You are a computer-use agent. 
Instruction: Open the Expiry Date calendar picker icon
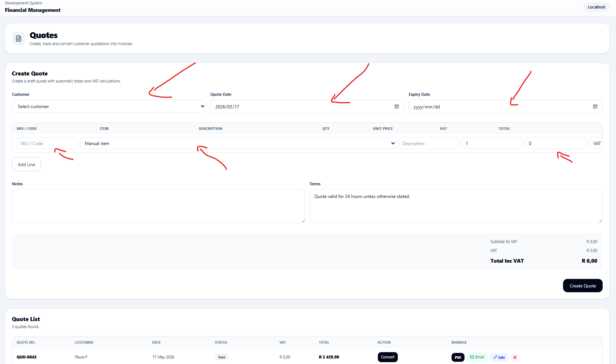tap(595, 107)
